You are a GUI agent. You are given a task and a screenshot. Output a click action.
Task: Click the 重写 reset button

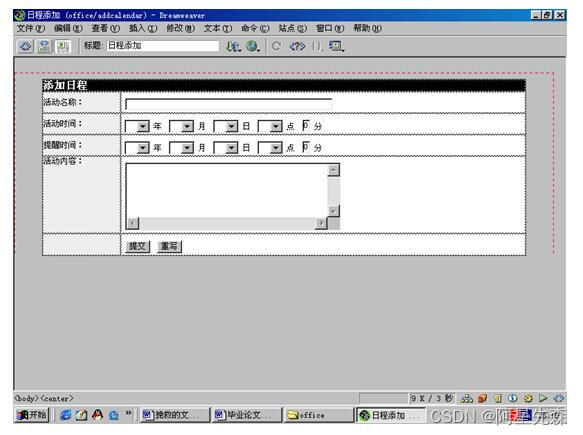(x=169, y=246)
